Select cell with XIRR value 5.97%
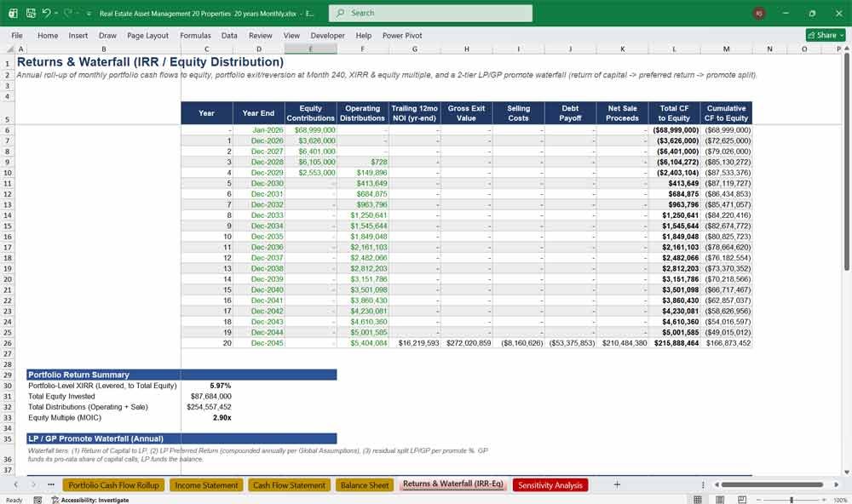The image size is (852, 504). pyautogui.click(x=207, y=386)
